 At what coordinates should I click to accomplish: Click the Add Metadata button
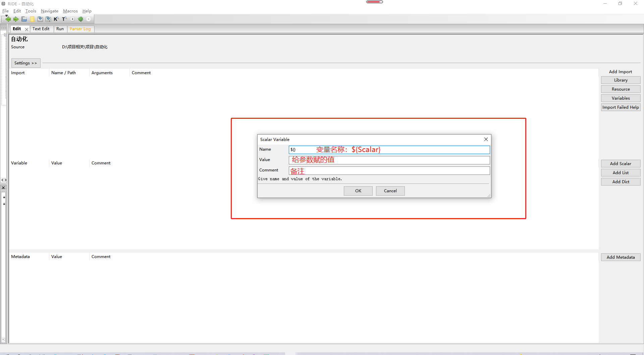coord(621,257)
